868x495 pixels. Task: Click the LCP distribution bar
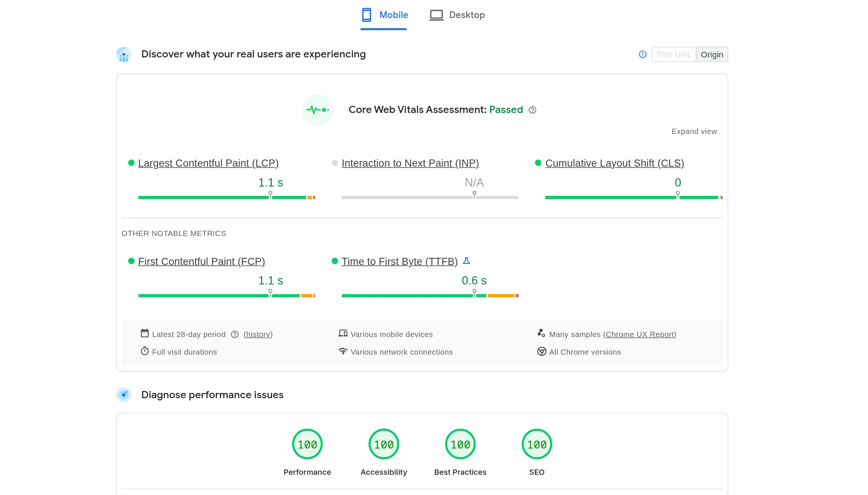click(227, 197)
